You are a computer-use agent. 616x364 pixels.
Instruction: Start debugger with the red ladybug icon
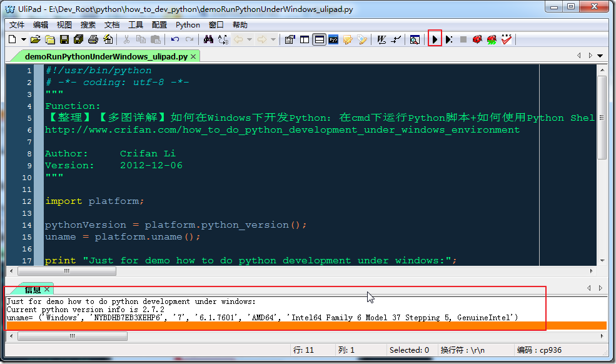pos(477,39)
